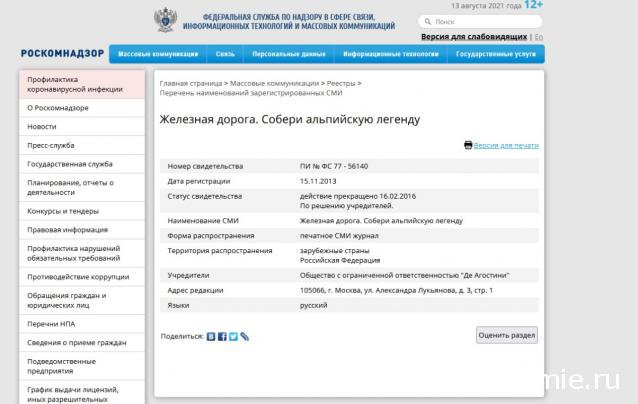Screen dimensions: 638x404
Task: Open О Роскомнадзоре sidebar item
Action: [82, 108]
